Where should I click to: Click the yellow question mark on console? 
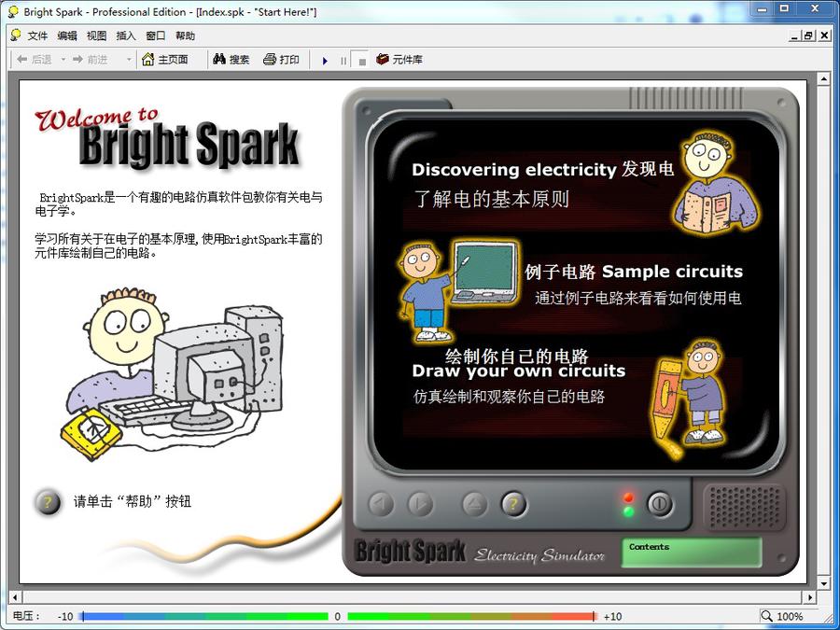coord(513,504)
